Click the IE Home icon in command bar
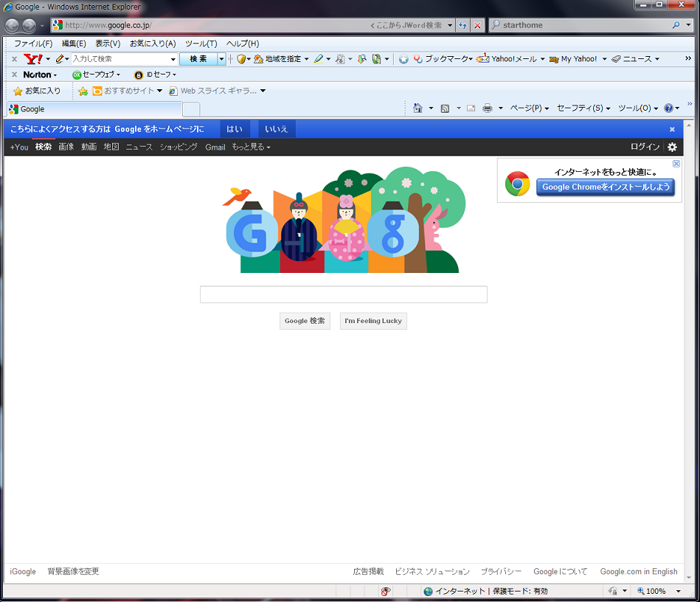The width and height of the screenshot is (700, 602). click(x=417, y=108)
